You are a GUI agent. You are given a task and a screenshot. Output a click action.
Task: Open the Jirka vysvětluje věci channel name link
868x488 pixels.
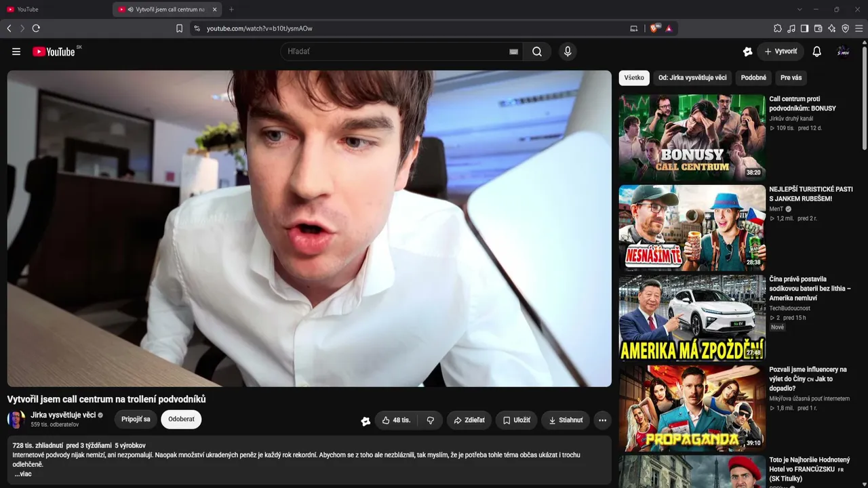tap(63, 415)
